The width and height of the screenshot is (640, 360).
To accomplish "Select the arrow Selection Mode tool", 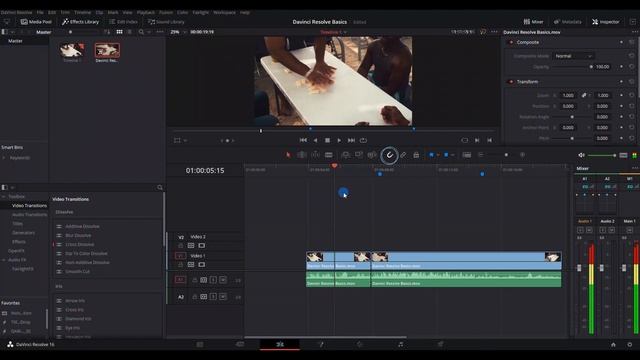I will [x=288, y=155].
